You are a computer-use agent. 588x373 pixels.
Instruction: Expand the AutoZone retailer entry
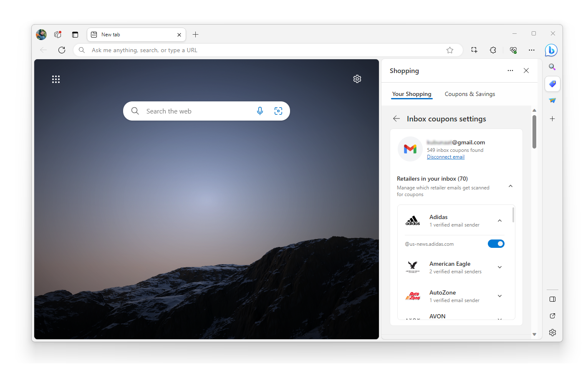[x=500, y=296]
